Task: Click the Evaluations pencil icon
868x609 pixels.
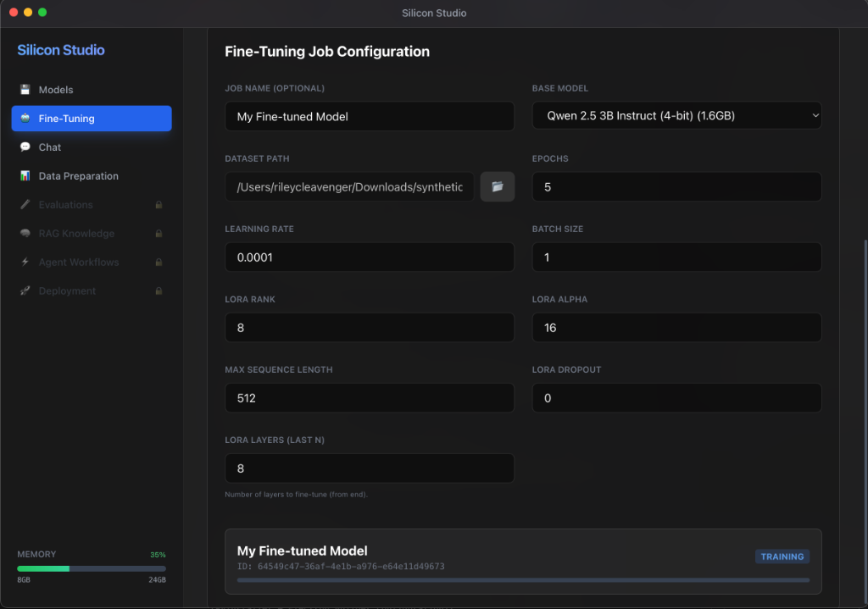Action: coord(25,205)
